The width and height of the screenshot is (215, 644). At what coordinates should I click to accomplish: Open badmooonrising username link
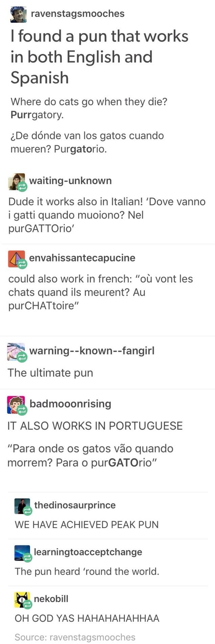pyautogui.click(x=70, y=404)
